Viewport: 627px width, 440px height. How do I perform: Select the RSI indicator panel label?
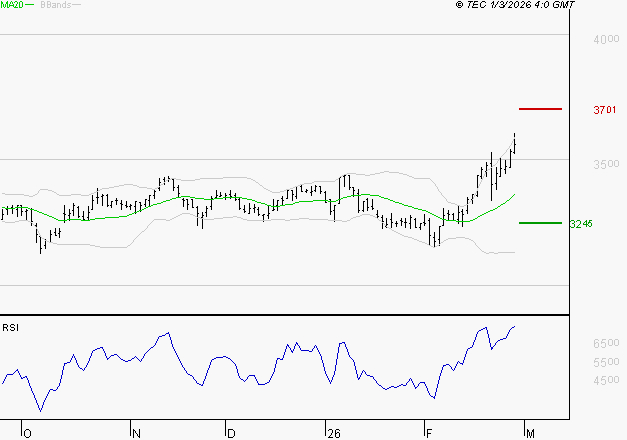[10, 327]
